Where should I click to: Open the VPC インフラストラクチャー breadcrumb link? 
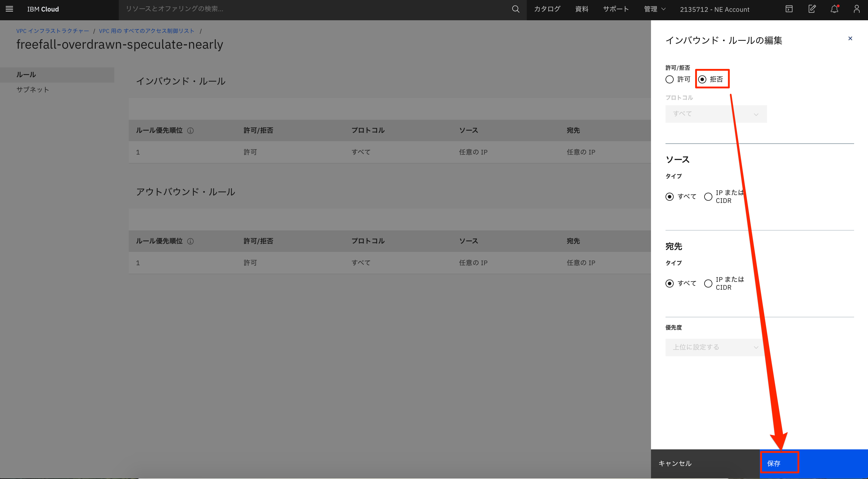[53, 31]
